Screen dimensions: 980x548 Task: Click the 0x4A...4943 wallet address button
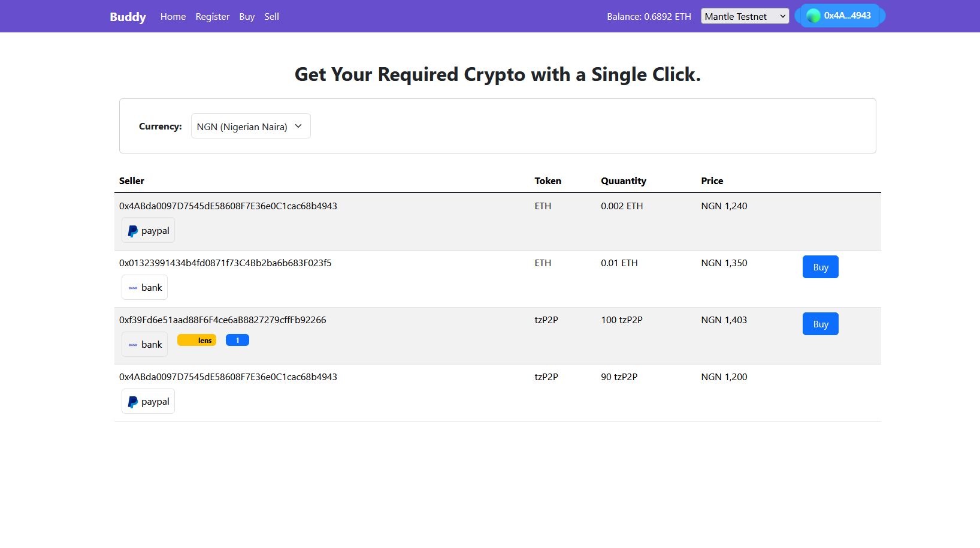(840, 16)
